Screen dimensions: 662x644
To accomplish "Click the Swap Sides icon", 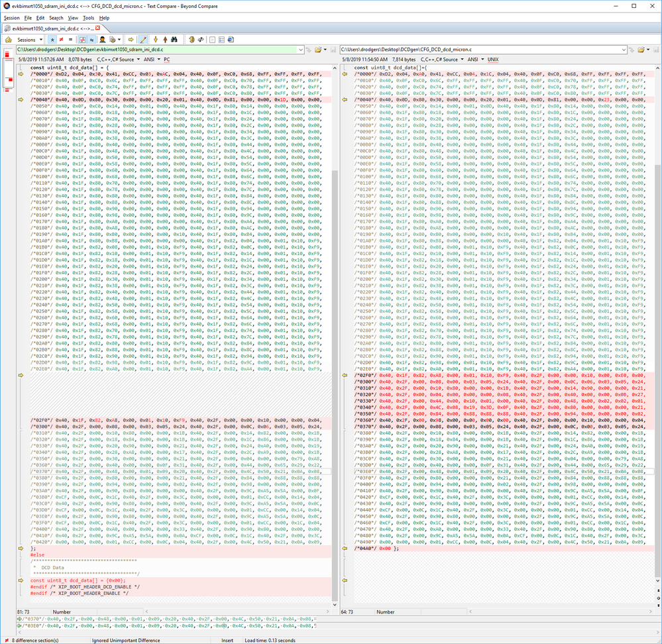I will point(192,40).
